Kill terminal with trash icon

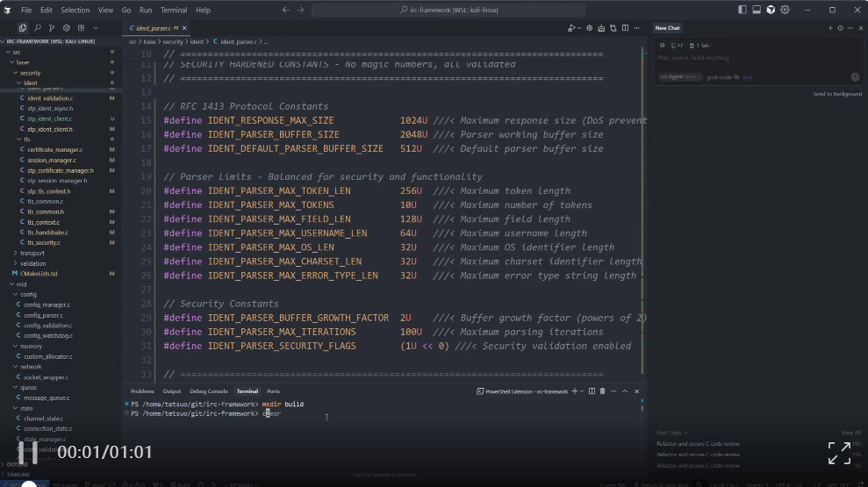click(602, 391)
